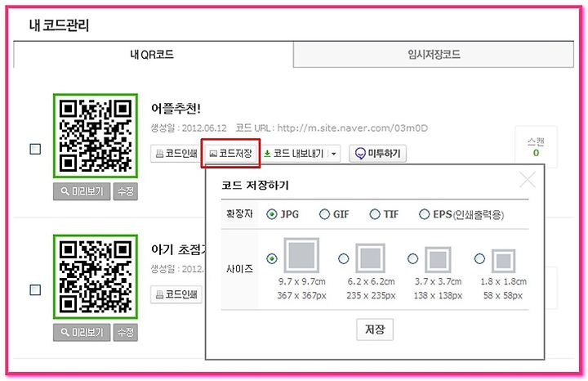Select the 1.8 x 1.8cm size radio
Image resolution: width=588 pixels, height=381 pixels.
coord(479,258)
